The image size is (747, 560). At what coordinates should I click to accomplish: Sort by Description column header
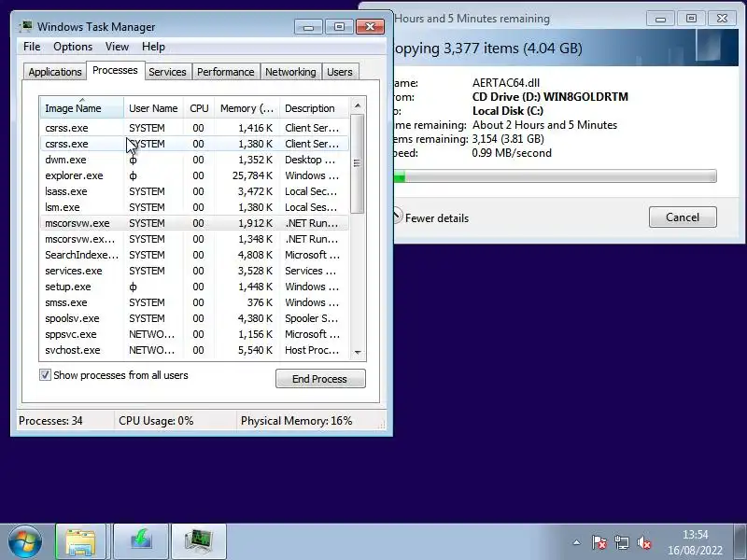pyautogui.click(x=315, y=108)
